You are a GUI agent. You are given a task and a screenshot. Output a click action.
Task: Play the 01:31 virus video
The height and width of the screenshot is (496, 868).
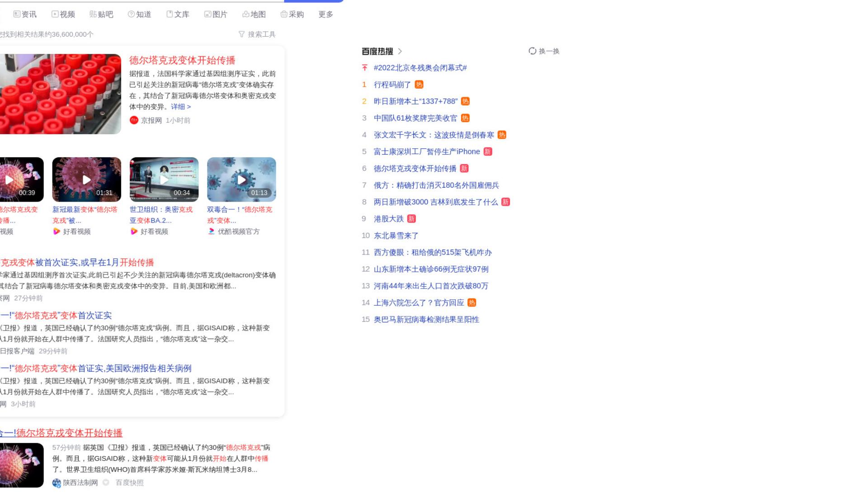tap(87, 180)
